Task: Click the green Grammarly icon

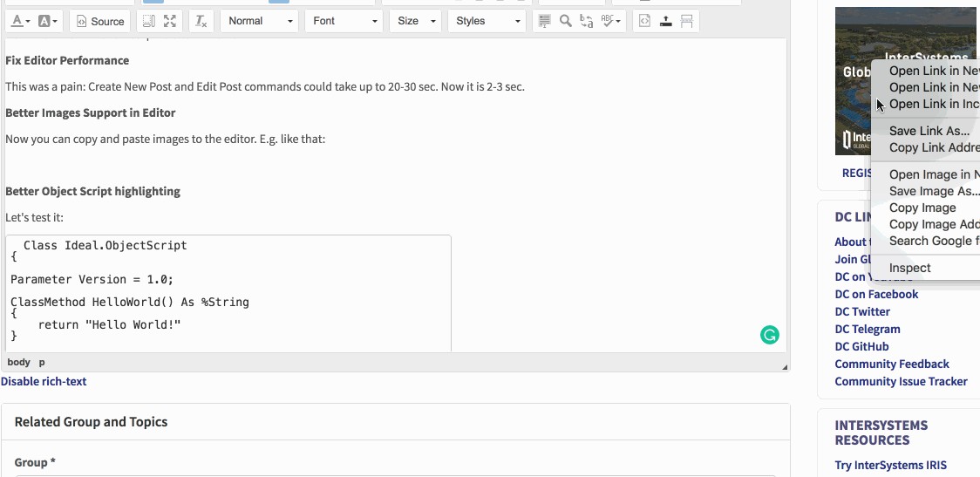Action: tap(769, 335)
